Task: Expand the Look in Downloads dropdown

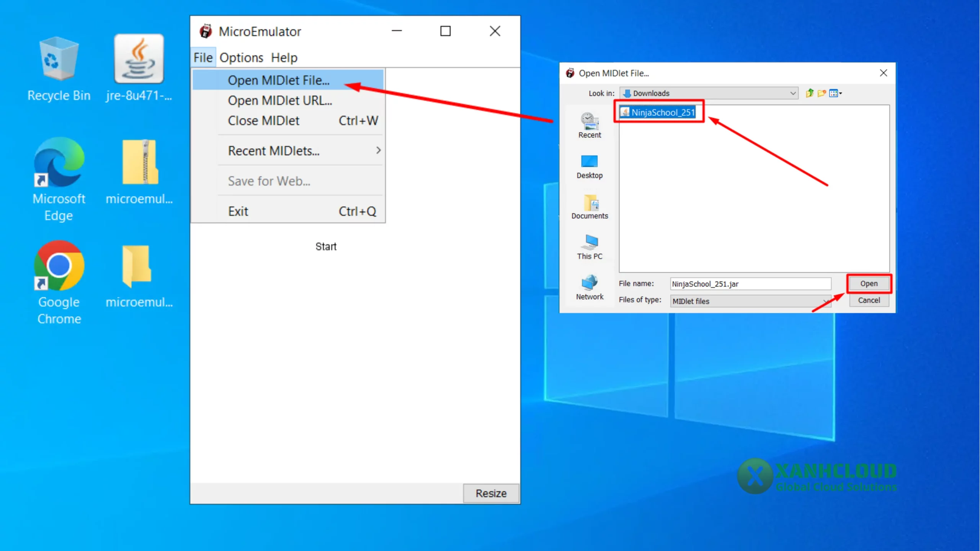Action: click(x=793, y=93)
